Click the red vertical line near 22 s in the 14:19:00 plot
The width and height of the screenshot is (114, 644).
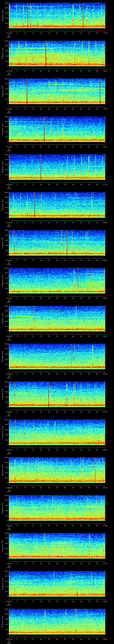tap(44, 129)
